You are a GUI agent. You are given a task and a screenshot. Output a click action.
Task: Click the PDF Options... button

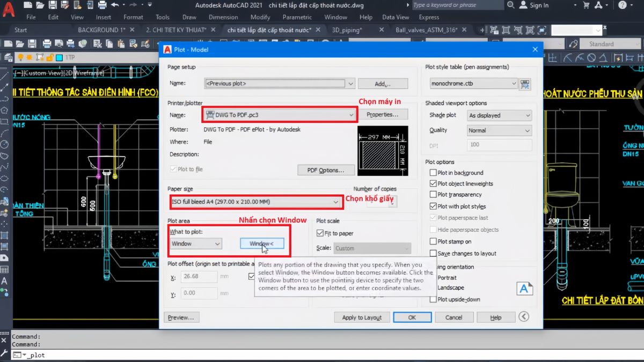click(x=326, y=170)
